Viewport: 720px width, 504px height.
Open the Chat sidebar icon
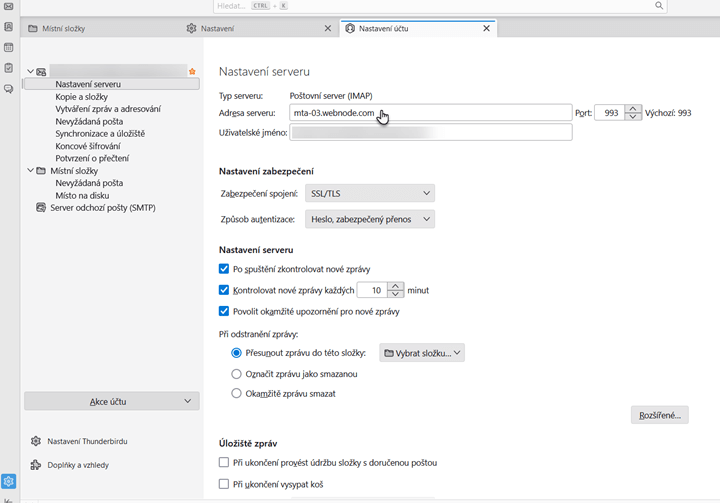point(9,89)
